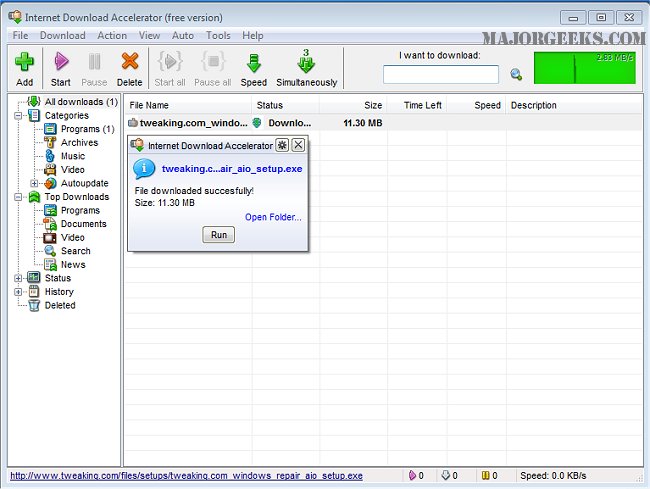Click the Pause all toolbar icon

coord(213,61)
